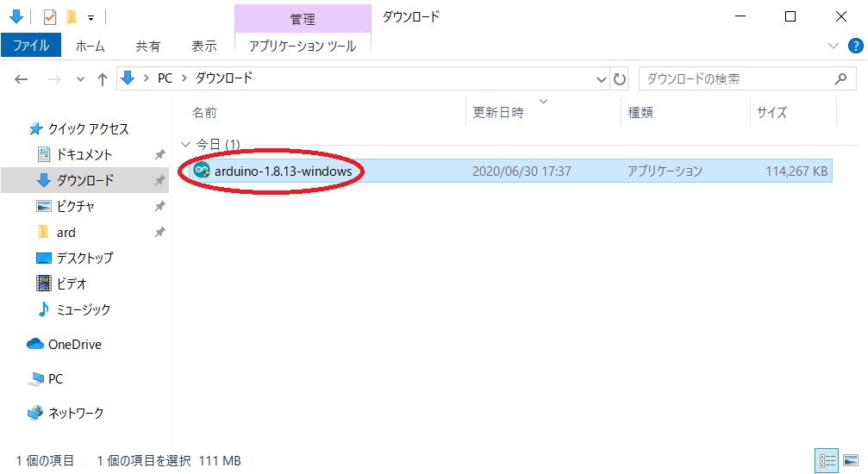Expand the ribbon with the chevron
Screen dimensions: 868x474
click(833, 46)
